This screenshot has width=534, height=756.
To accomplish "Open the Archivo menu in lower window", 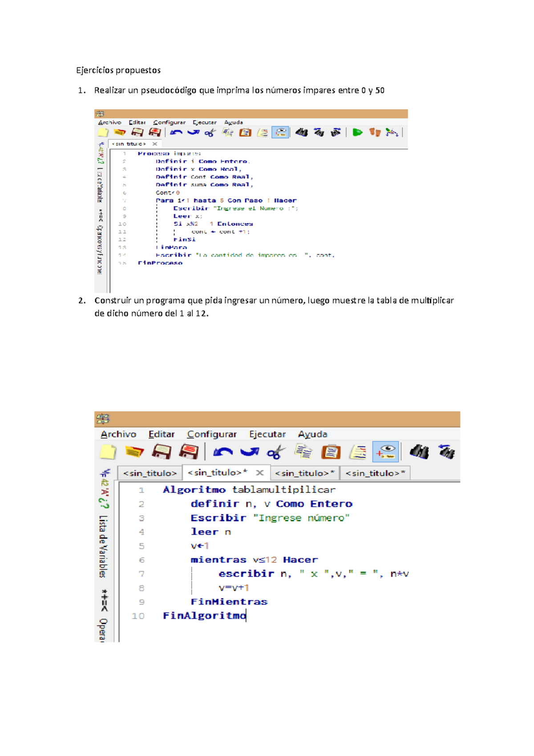I will pos(118,434).
